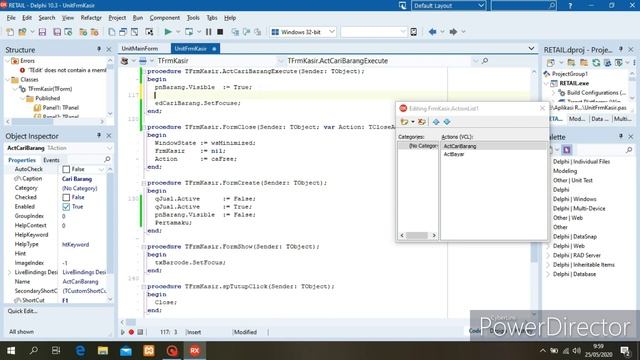Toggle the AutoCheck property checkbox
The height and width of the screenshot is (360, 640).
(66, 169)
